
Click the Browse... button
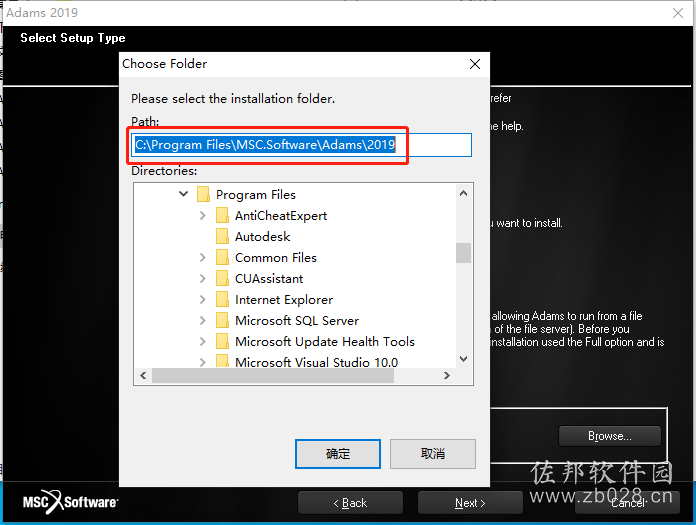[x=609, y=436]
